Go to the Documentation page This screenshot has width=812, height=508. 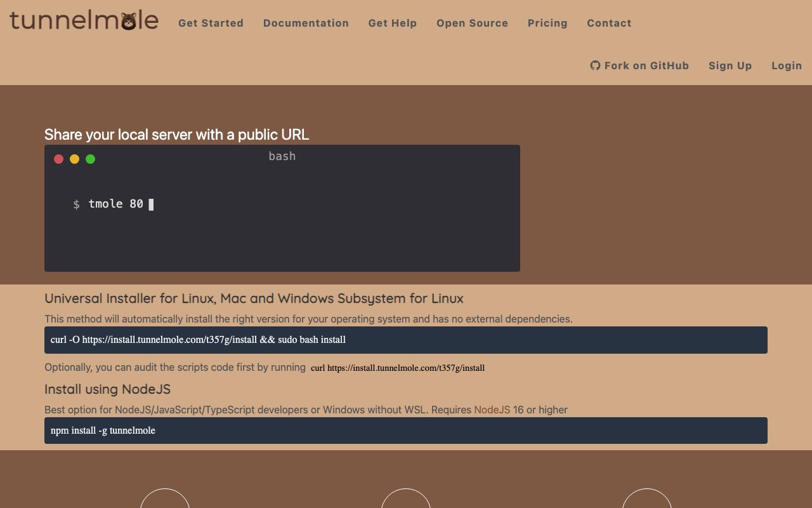306,23
